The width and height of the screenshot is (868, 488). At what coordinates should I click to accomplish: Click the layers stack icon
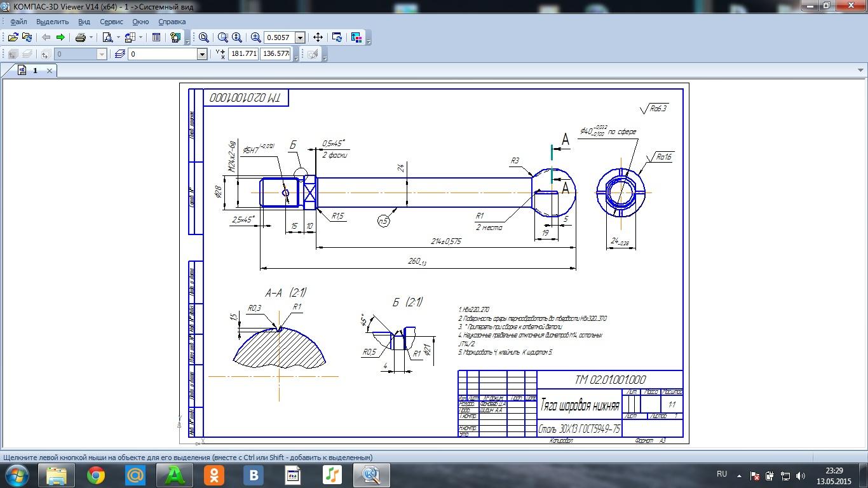[119, 54]
